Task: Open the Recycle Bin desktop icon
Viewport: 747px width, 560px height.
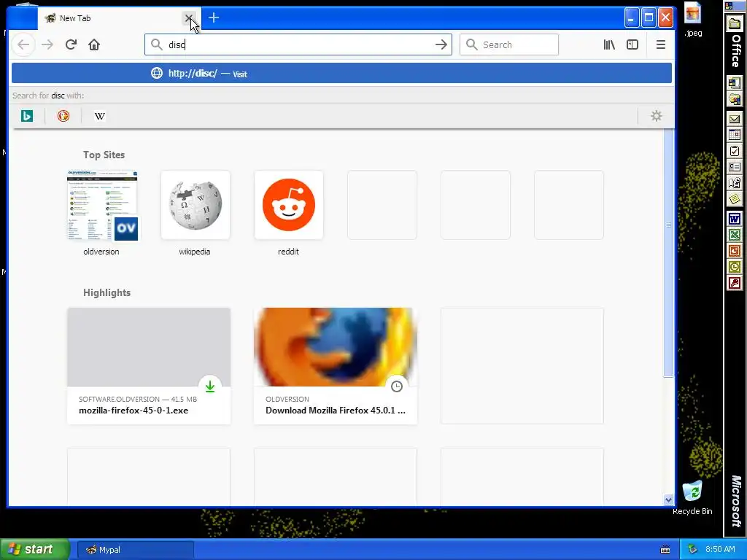Action: (692, 497)
